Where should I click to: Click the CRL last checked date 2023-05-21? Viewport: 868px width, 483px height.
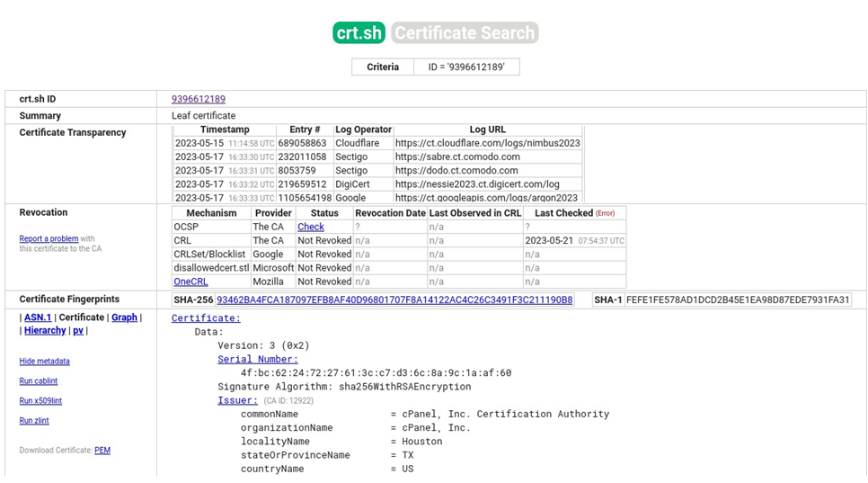[x=549, y=240]
